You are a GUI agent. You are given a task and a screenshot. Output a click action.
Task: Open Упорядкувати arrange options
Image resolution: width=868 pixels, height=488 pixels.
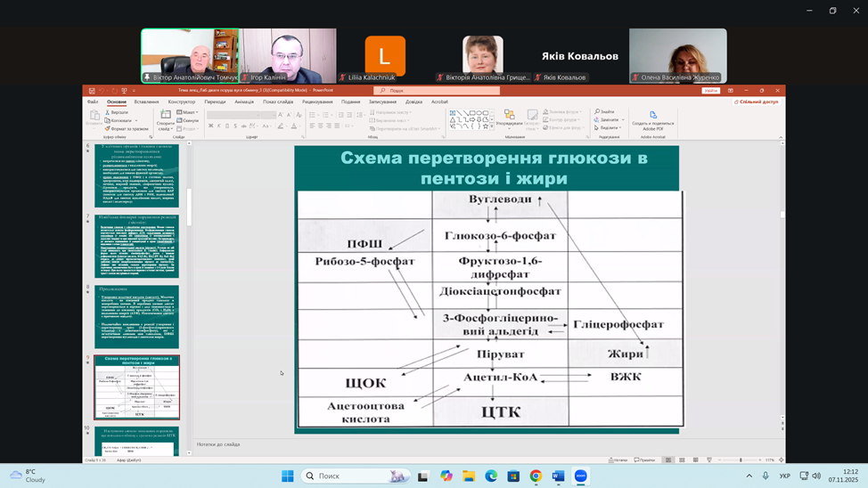point(509,119)
